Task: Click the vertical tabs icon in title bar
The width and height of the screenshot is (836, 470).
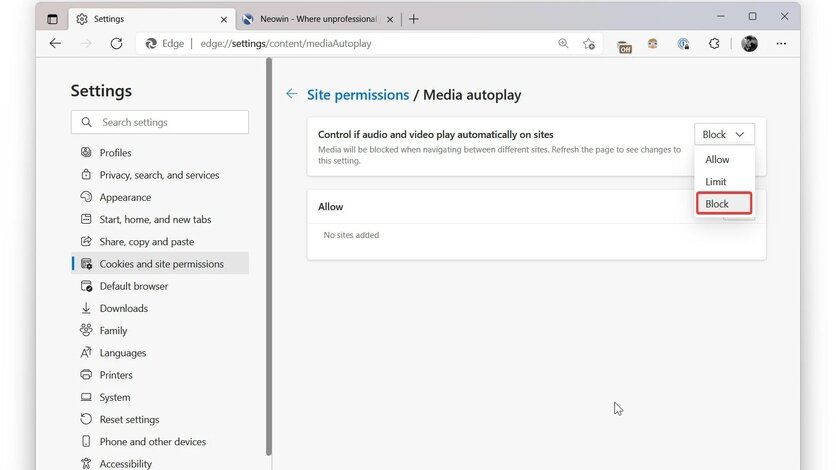Action: [x=52, y=19]
